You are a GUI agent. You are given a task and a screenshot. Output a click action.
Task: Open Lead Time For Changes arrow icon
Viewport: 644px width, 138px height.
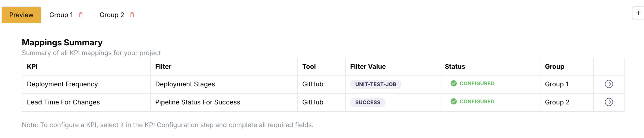[609, 102]
